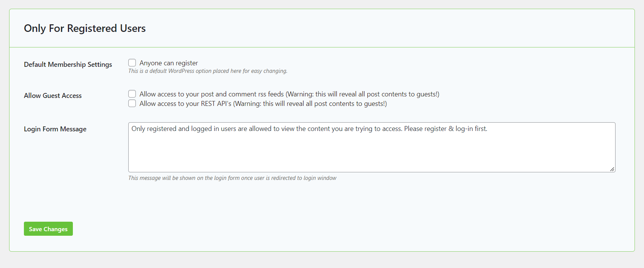Click the login form redirection helper note
The height and width of the screenshot is (268, 644).
point(232,178)
